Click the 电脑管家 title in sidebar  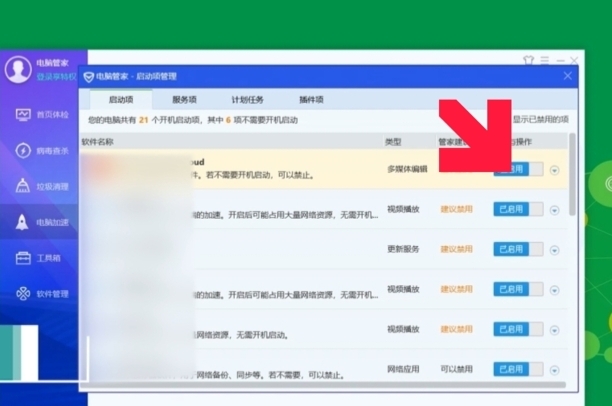tap(52, 63)
